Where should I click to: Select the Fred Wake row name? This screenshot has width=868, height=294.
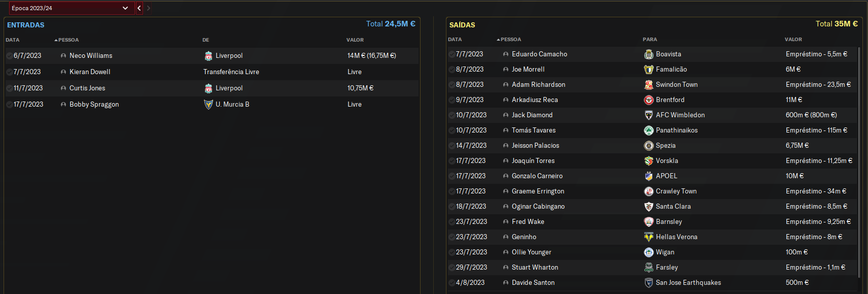(x=528, y=222)
